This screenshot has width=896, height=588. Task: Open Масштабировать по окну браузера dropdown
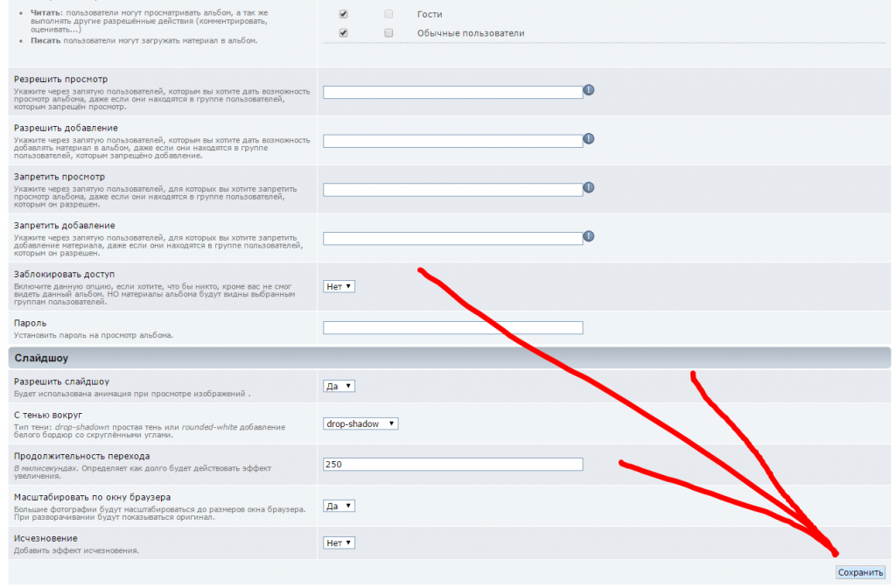pyautogui.click(x=339, y=506)
